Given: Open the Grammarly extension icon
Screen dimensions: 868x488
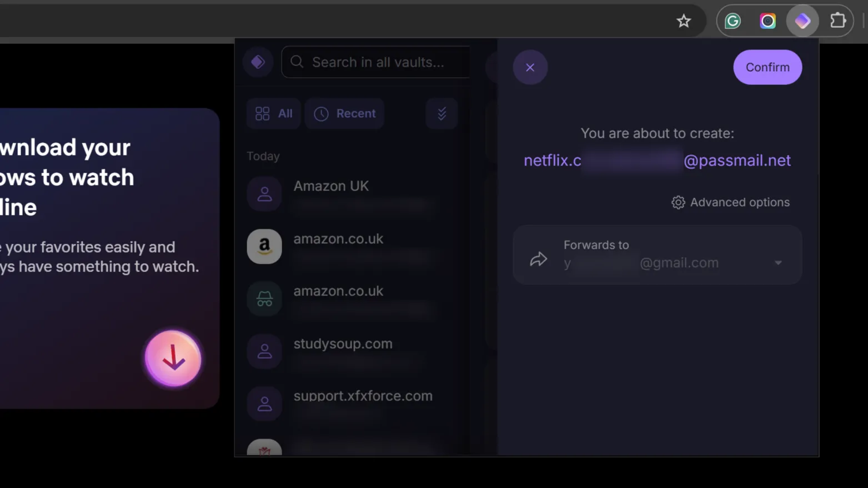Looking at the screenshot, I should pos(733,21).
